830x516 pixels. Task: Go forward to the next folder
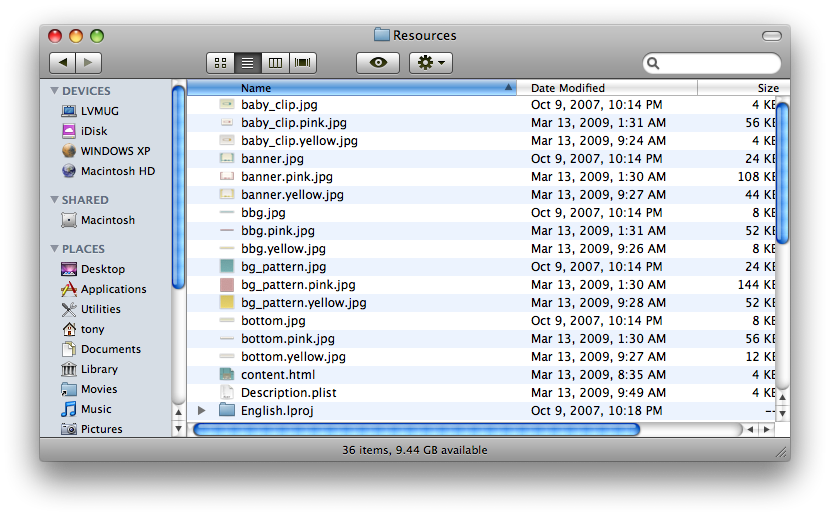click(x=89, y=63)
